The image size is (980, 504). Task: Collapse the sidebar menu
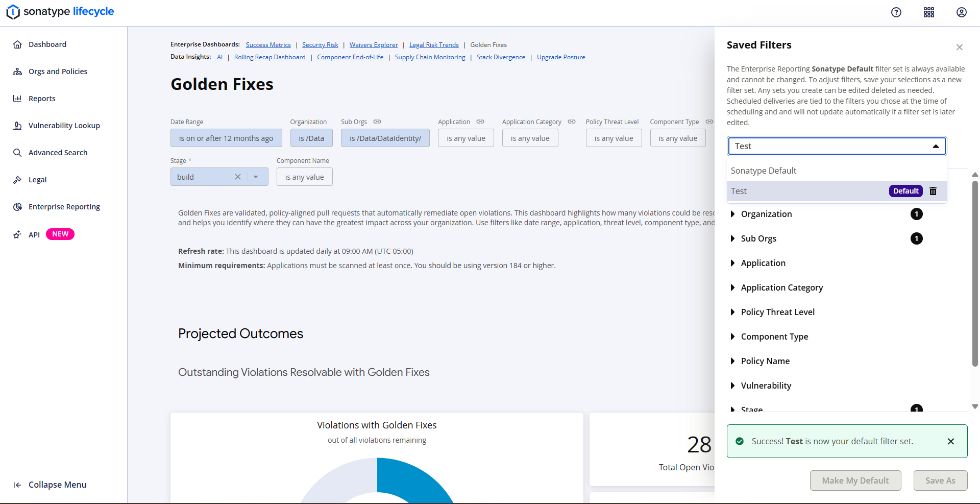[50, 485]
